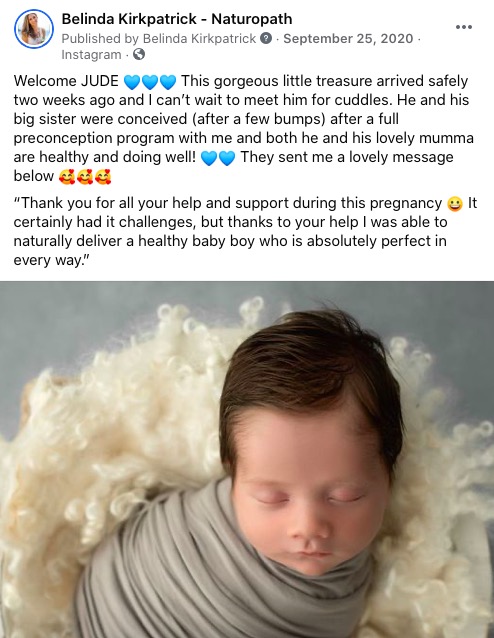Click the Instagram source link
The image size is (494, 638).
click(x=91, y=55)
